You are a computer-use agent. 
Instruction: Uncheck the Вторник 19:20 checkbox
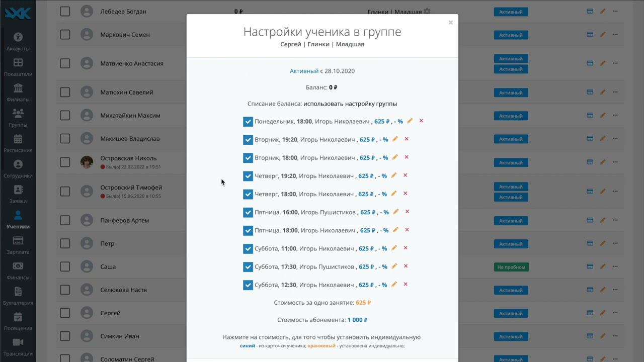248,140
